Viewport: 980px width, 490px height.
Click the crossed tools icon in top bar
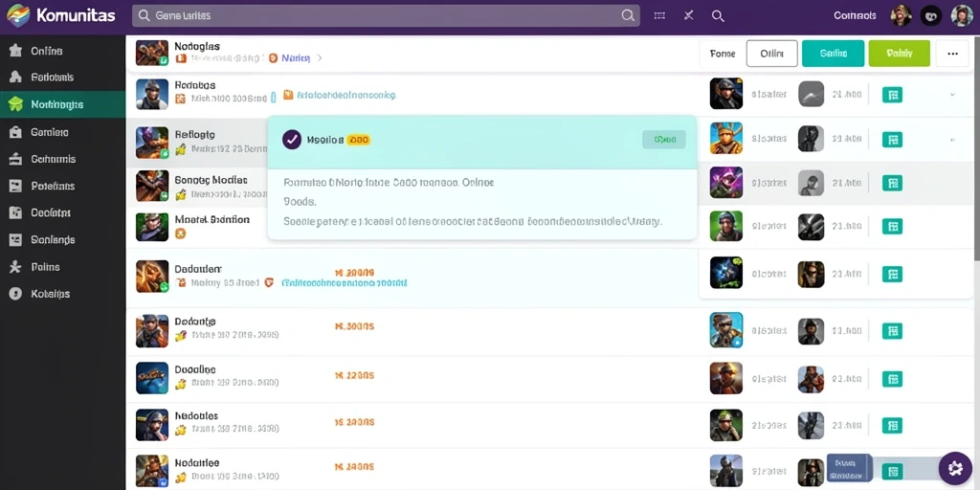[x=689, y=15]
